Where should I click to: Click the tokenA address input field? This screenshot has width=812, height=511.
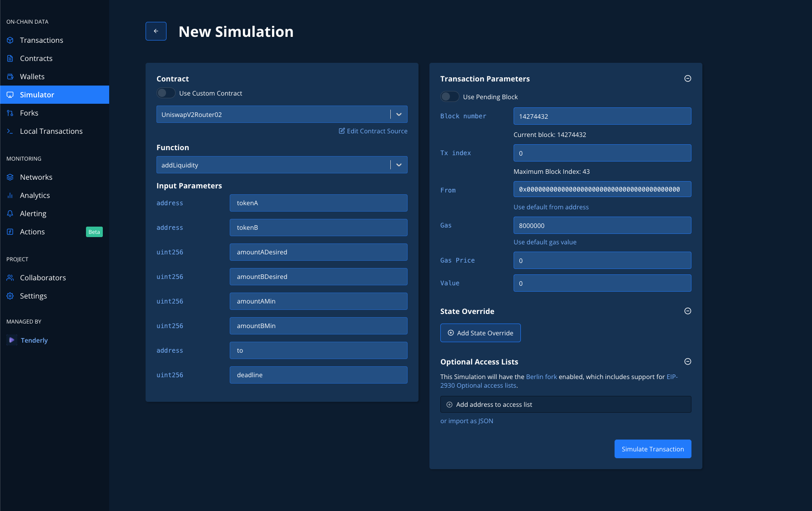318,203
